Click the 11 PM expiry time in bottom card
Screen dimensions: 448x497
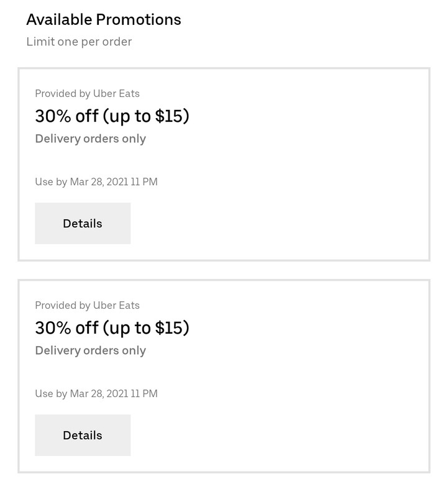click(144, 394)
